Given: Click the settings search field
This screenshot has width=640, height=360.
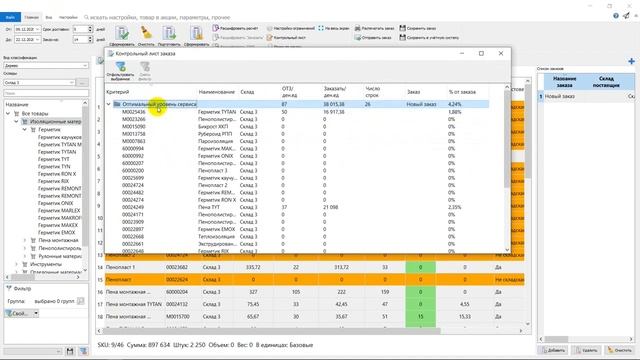Looking at the screenshot, I should click(x=159, y=18).
